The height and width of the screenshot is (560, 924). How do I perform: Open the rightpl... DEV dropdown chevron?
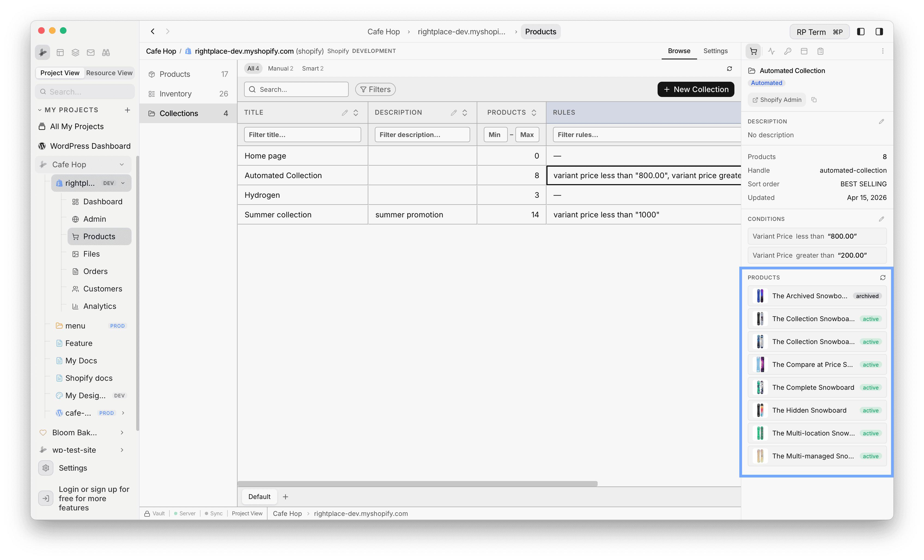coord(124,183)
